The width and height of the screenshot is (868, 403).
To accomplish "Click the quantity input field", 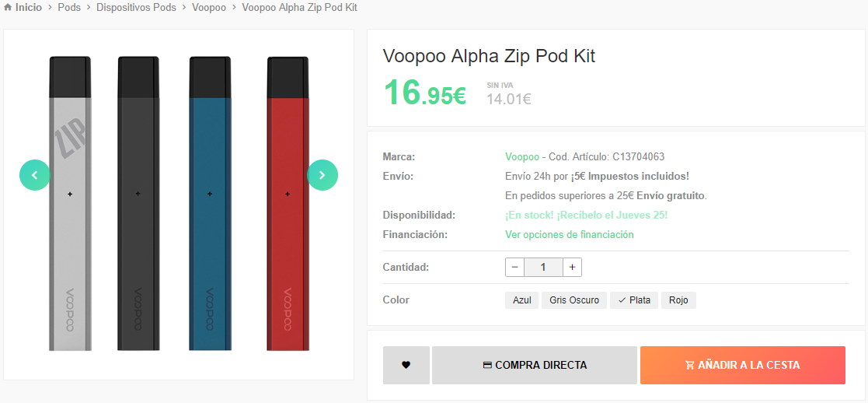I will pyautogui.click(x=544, y=267).
